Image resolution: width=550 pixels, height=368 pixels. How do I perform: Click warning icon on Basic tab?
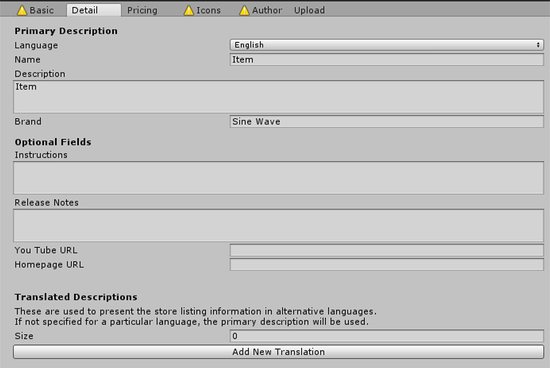[22, 10]
